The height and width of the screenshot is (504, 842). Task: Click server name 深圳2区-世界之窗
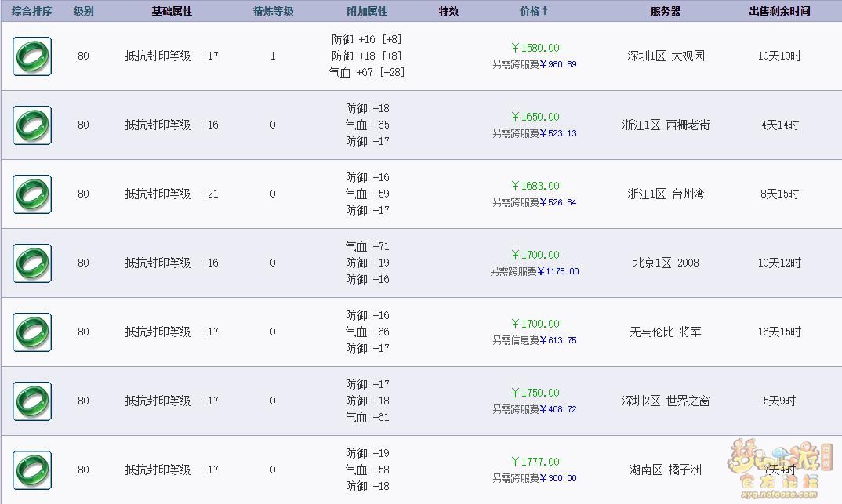[666, 401]
